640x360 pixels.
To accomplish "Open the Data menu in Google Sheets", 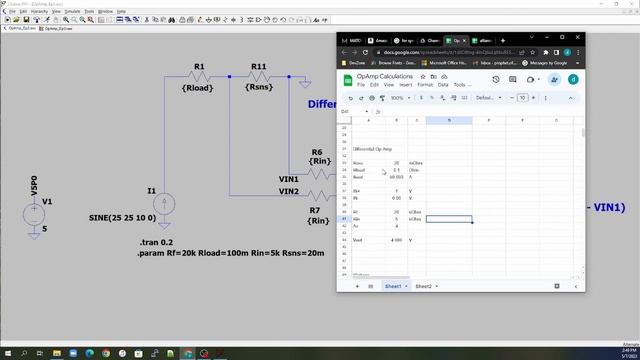I will pyautogui.click(x=443, y=85).
